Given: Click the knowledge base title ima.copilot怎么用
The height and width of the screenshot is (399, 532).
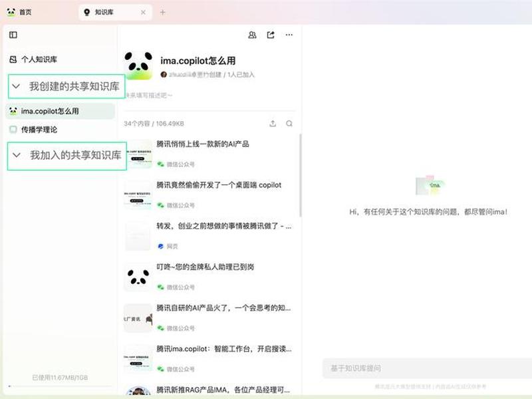Looking at the screenshot, I should point(198,61).
